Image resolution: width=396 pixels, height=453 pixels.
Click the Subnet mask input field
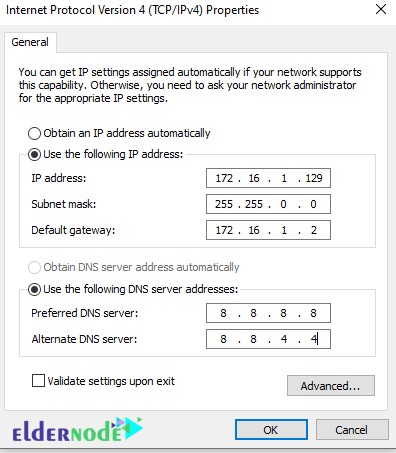[268, 204]
